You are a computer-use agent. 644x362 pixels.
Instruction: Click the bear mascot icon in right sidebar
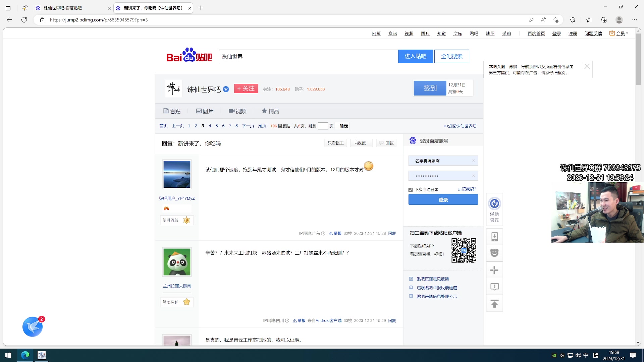[494, 253]
